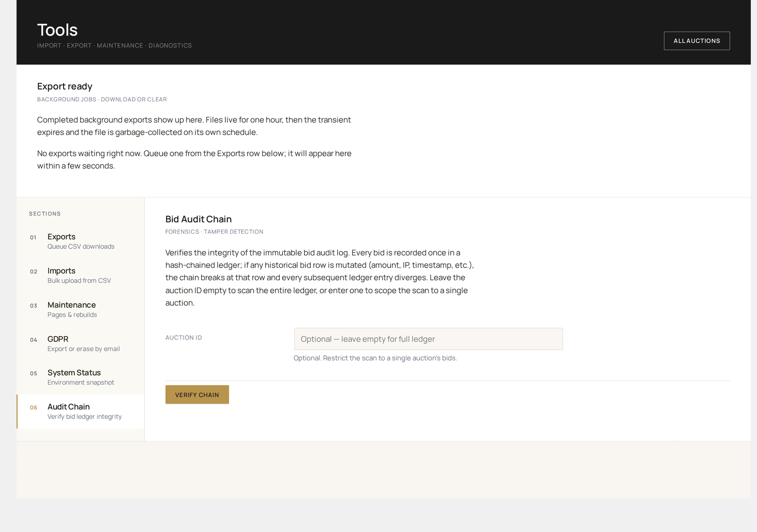Click the 'Verifies the integrity' description paragraph
757x532 pixels.
(320, 278)
